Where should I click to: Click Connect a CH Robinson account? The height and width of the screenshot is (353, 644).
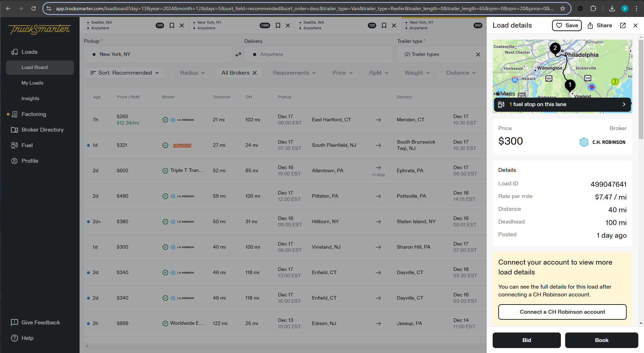[562, 312]
